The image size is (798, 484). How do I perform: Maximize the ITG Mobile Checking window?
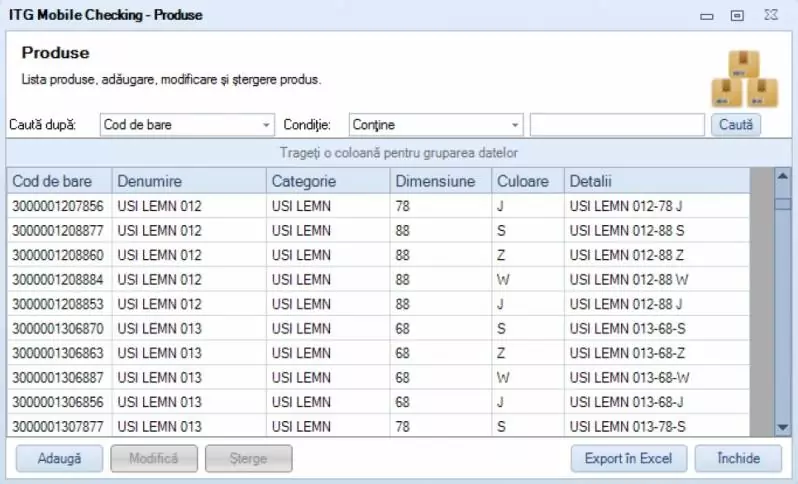[x=737, y=16]
